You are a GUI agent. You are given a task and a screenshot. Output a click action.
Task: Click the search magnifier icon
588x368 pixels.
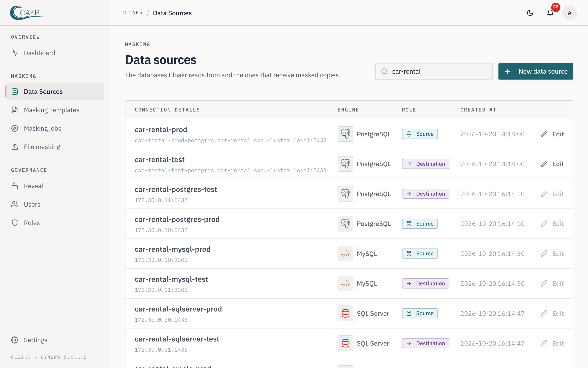pos(384,71)
